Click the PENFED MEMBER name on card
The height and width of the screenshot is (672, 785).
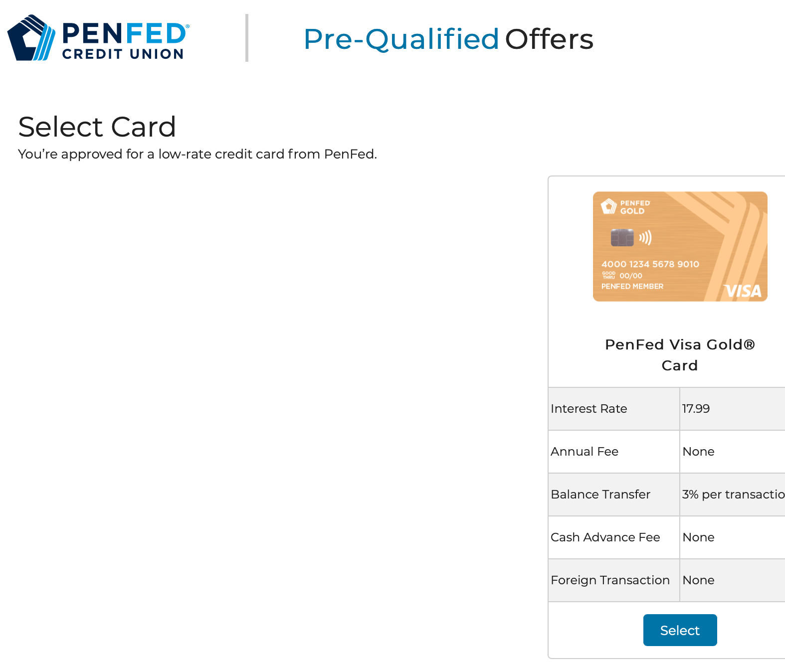point(632,287)
